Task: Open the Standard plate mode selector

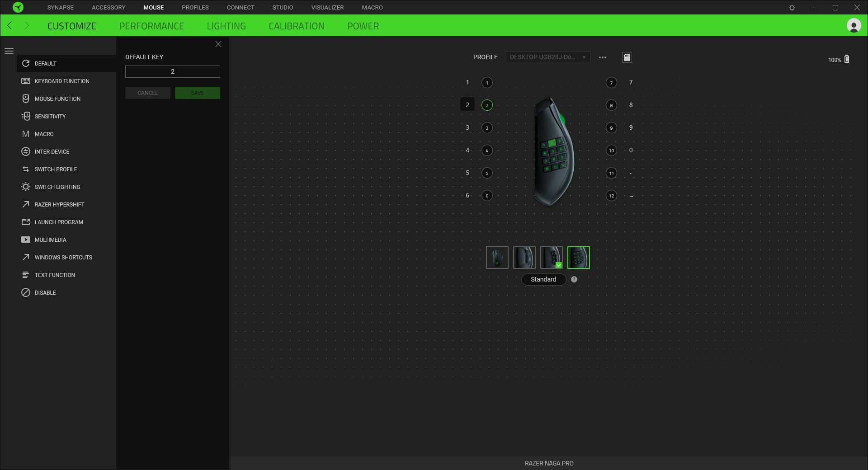Action: [543, 279]
